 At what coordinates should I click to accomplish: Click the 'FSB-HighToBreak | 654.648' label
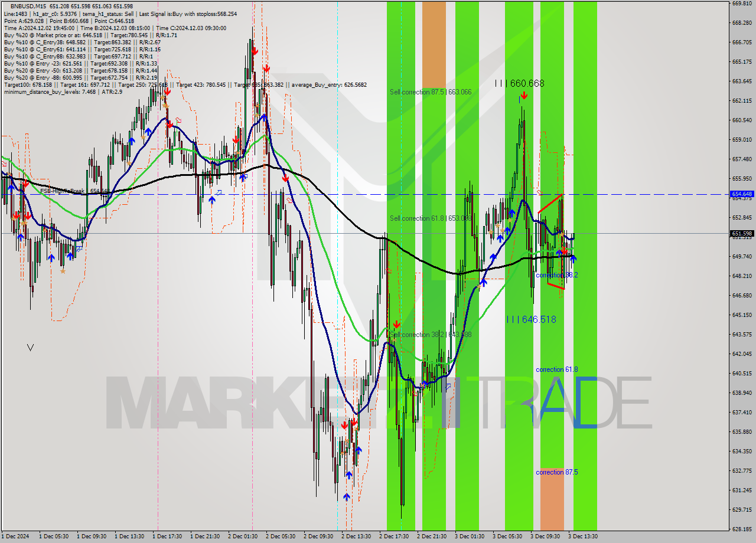(74, 191)
